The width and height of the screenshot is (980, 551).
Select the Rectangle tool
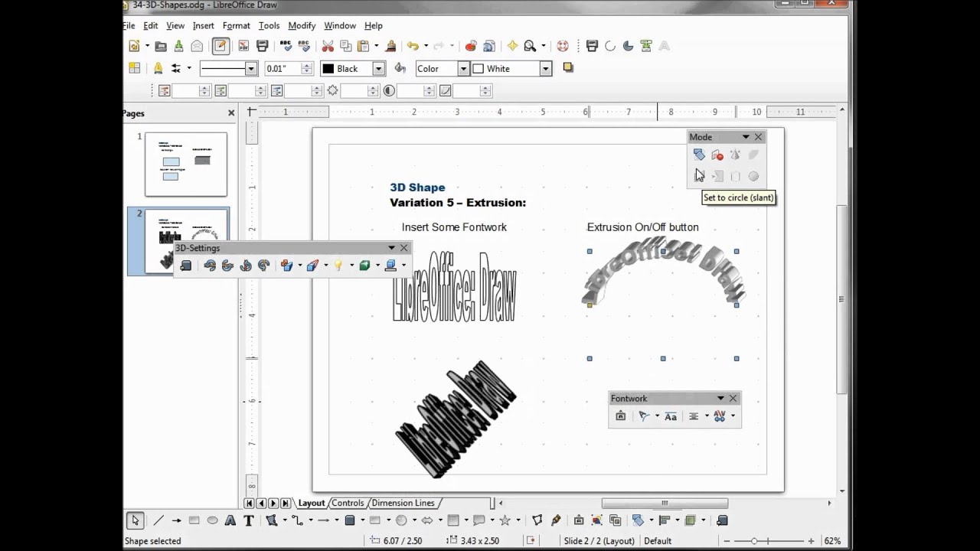pyautogui.click(x=194, y=520)
